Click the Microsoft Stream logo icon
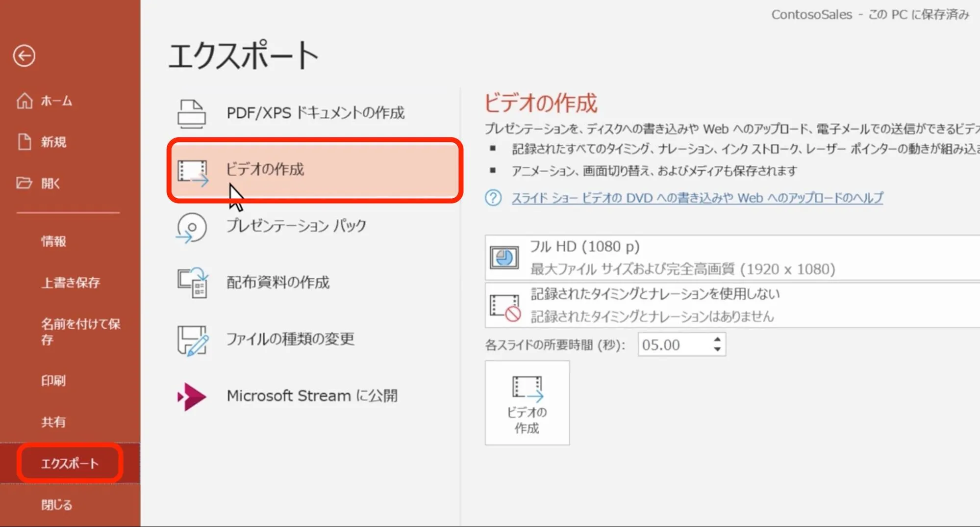980x527 pixels. tap(192, 396)
